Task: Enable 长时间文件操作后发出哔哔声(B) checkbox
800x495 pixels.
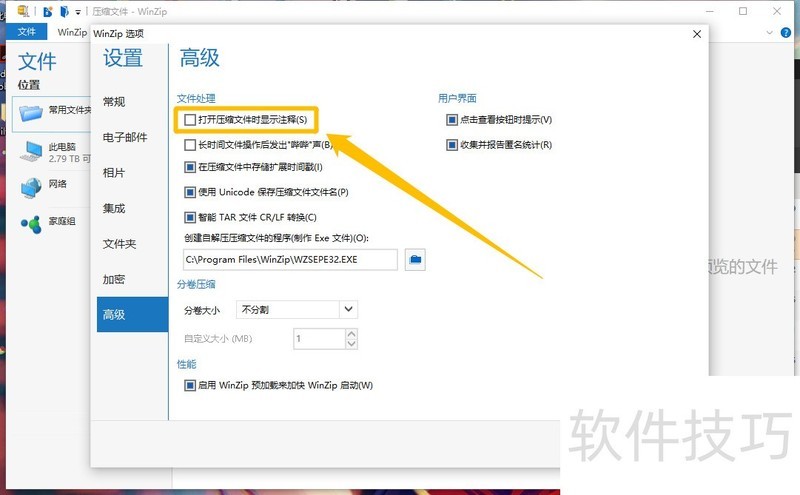Action: [190, 145]
